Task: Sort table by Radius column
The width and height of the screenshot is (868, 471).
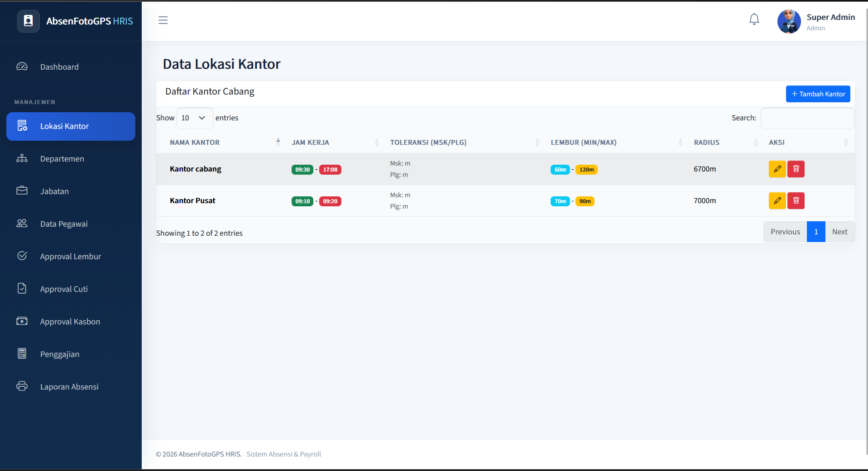Action: click(x=724, y=142)
